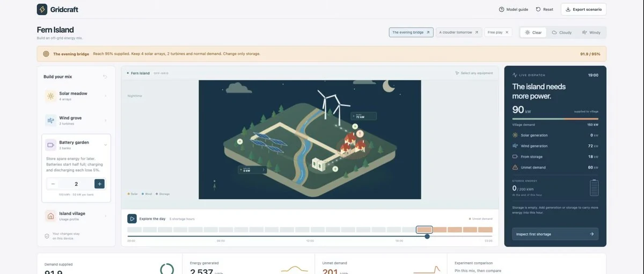Click the Wind generation icon in dispatch panel
644x274 pixels.
click(515, 146)
